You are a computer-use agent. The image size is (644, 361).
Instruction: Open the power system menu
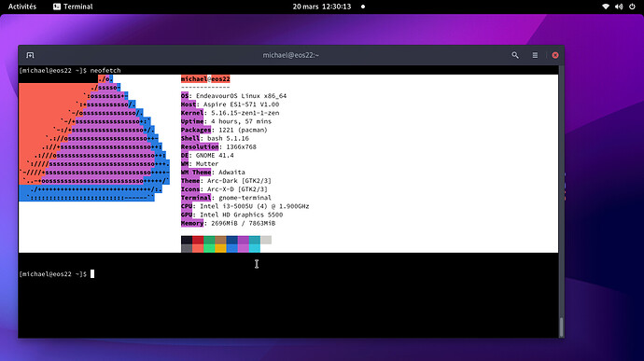pos(632,7)
